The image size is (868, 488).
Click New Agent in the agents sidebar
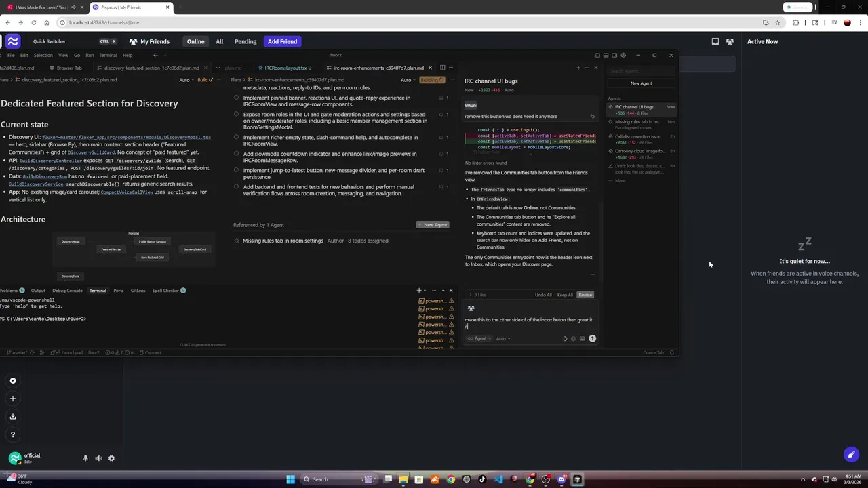tap(641, 83)
